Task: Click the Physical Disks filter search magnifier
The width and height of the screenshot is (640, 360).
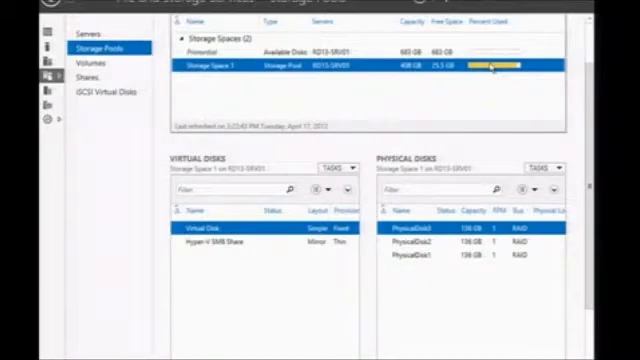Action: 496,189
